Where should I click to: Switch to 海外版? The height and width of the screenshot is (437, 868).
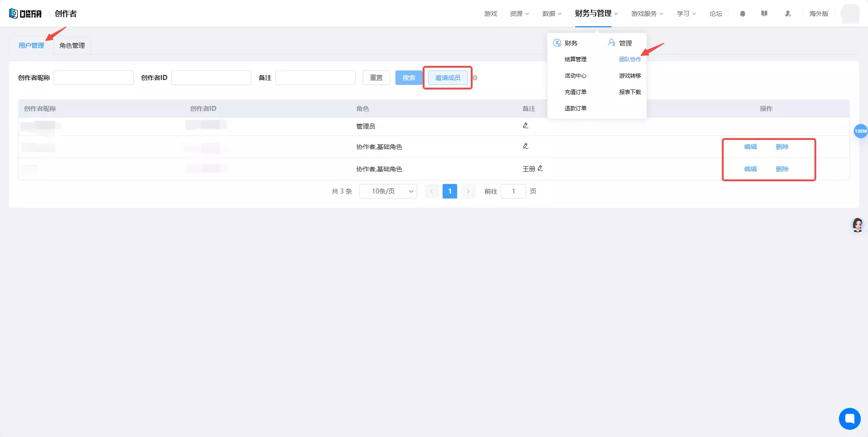(819, 14)
